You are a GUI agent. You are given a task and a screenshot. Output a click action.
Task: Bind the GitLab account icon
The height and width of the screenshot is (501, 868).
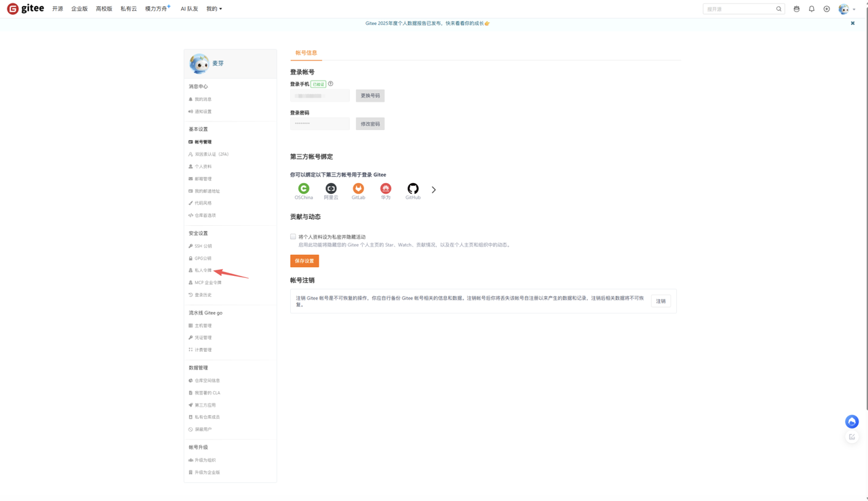tap(358, 188)
